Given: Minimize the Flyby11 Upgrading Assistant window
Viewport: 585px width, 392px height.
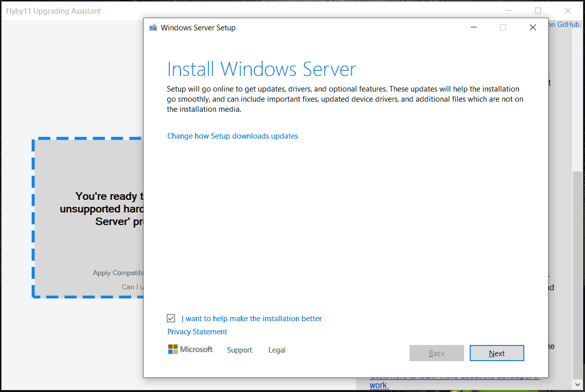Looking at the screenshot, I should click(x=508, y=10).
